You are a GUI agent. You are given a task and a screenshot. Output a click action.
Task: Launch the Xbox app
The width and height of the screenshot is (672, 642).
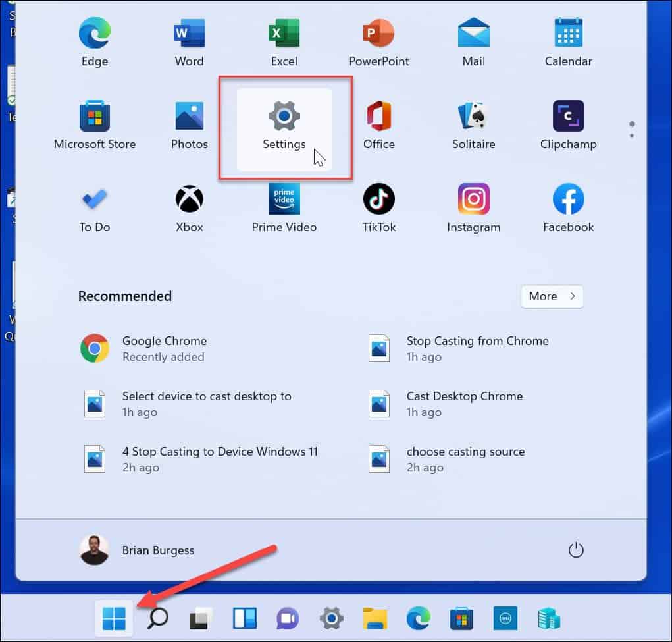pyautogui.click(x=189, y=207)
